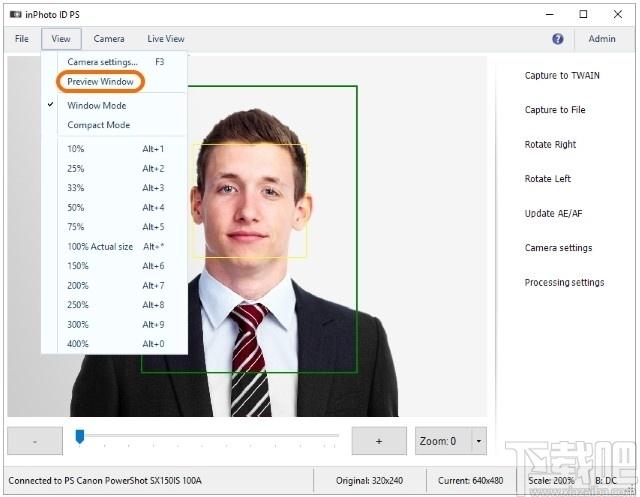Click the blue zoom slider handle
The width and height of the screenshot is (640, 497).
pos(80,436)
